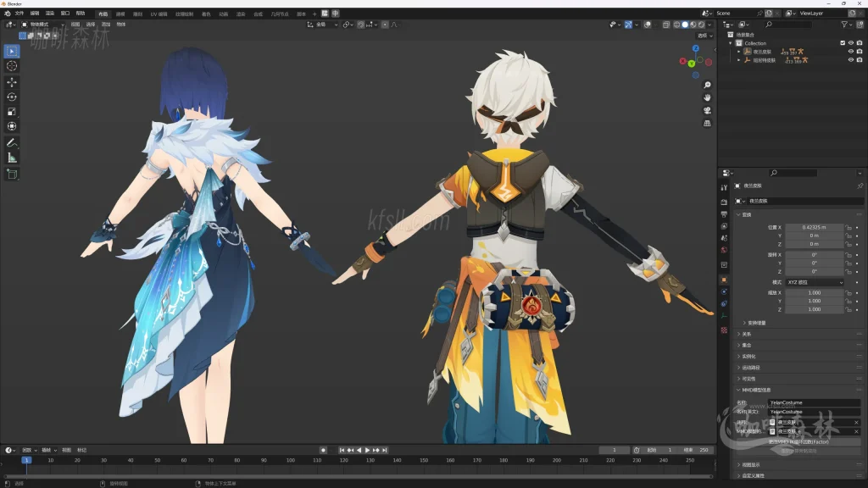Viewport: 868px width, 488px height.
Task: Pin the properties editor with pin icon
Action: [x=860, y=186]
